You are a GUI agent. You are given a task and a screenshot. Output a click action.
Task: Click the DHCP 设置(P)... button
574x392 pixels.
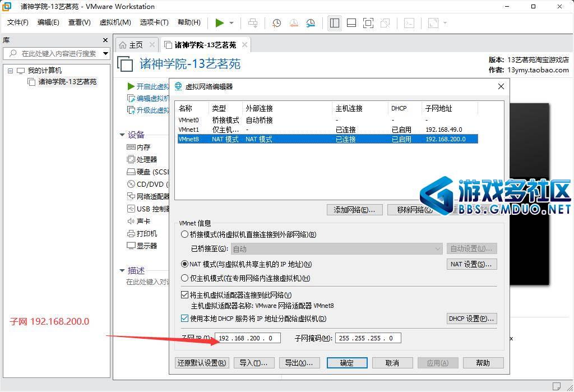(471, 319)
